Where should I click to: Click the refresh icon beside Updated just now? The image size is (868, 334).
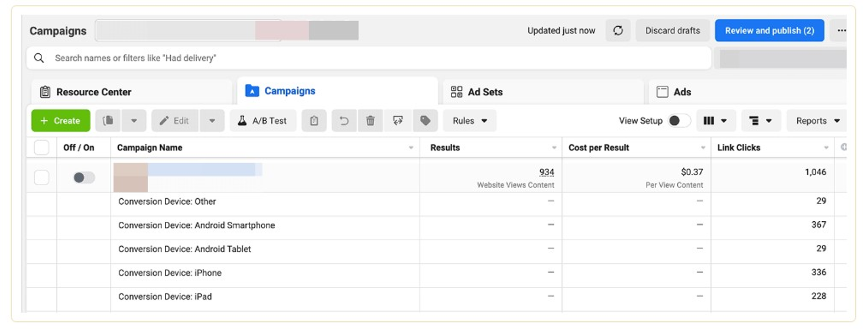click(x=618, y=31)
